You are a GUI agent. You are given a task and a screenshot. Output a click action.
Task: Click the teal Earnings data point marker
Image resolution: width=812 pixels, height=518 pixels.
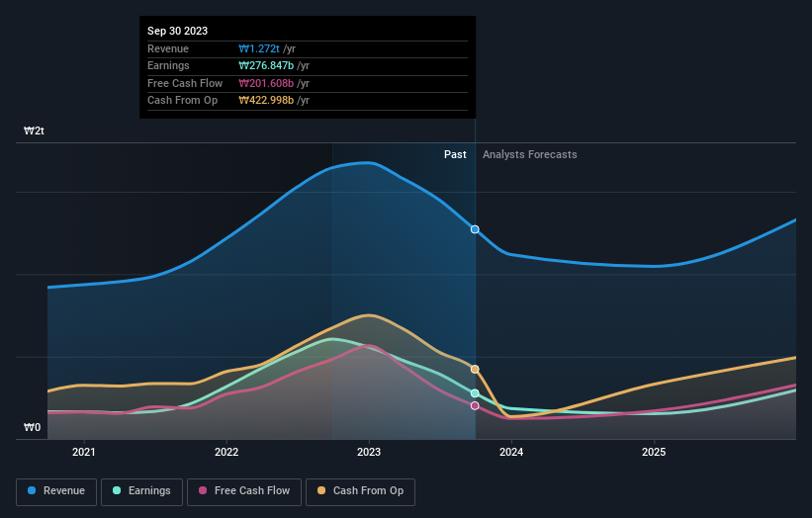(x=475, y=393)
